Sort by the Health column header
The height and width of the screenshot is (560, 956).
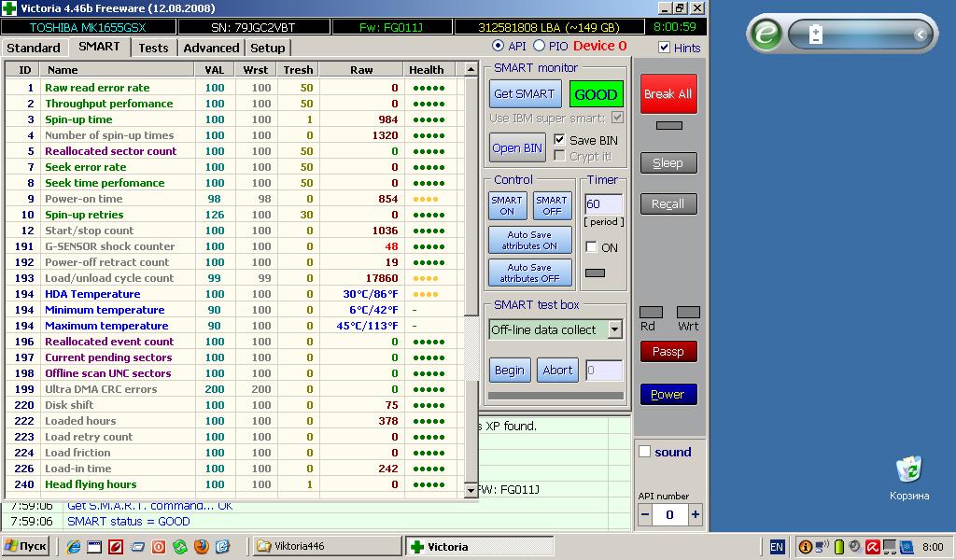click(x=429, y=70)
